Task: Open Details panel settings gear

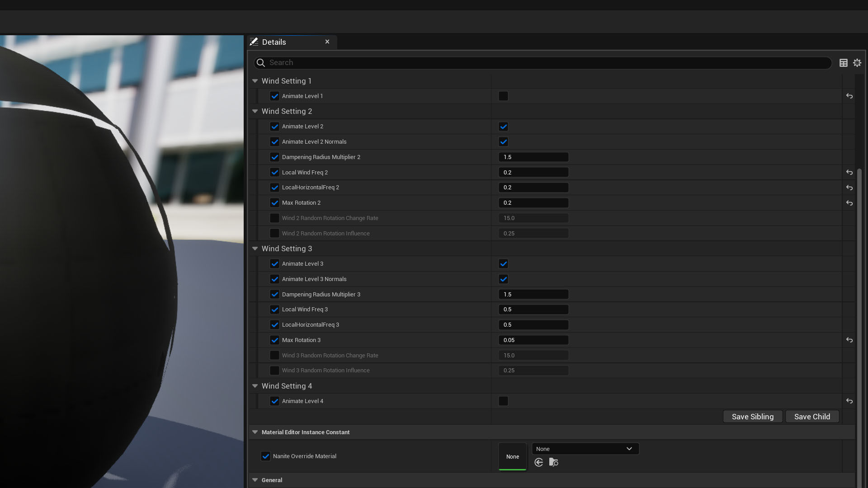Action: tap(857, 63)
